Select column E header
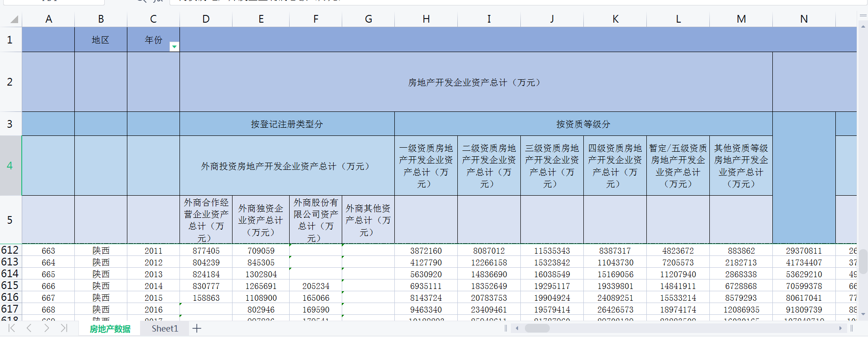Screen dimensions: 868x337 261,19
